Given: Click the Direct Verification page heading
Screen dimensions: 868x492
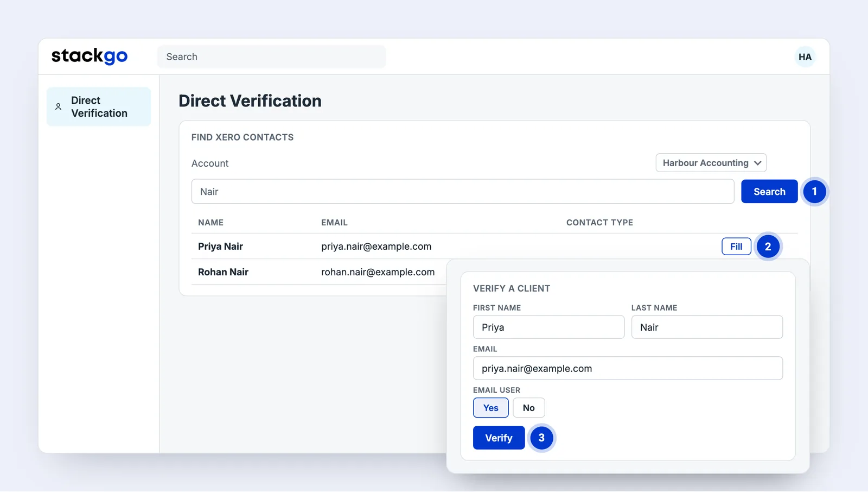Looking at the screenshot, I should (250, 101).
